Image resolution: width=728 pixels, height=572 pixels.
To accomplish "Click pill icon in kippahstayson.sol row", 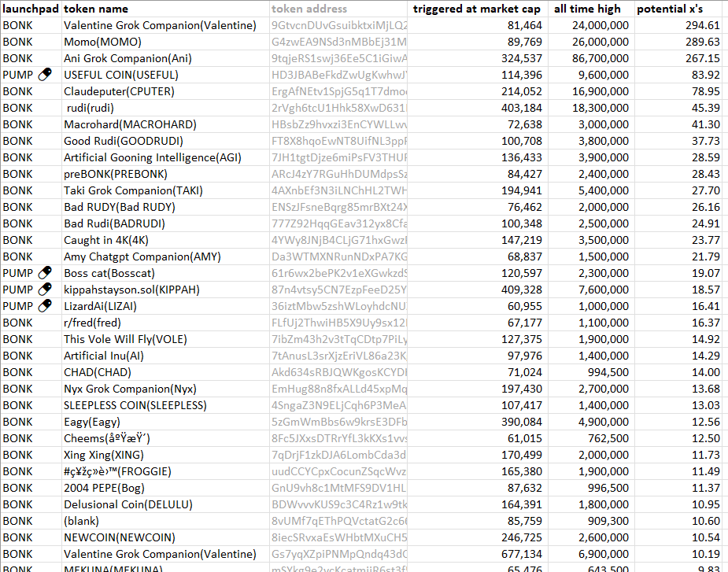I will pyautogui.click(x=45, y=290).
